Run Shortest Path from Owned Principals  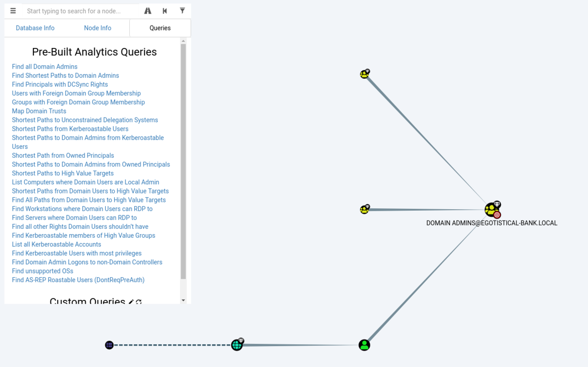click(x=63, y=155)
